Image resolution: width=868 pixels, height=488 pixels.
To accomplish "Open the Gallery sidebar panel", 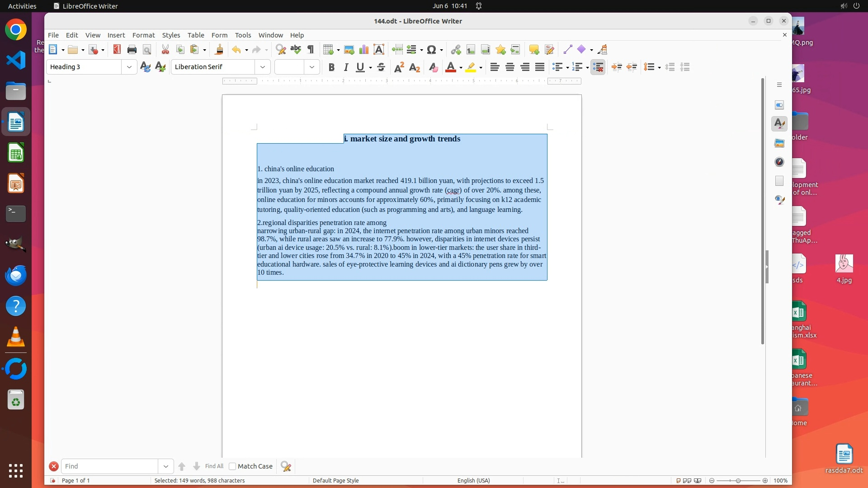I will [779, 143].
